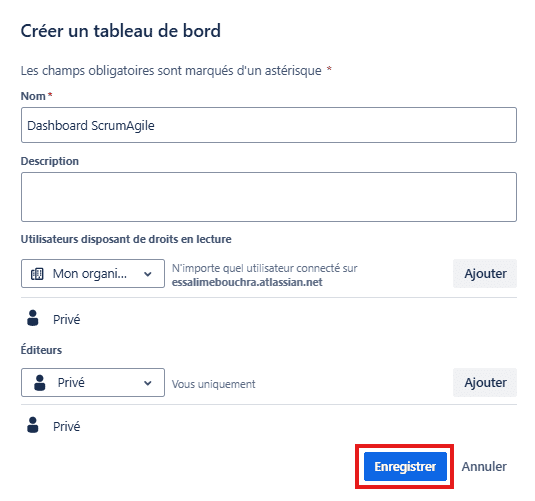
Task: Click the person icon beside Privé under viewers
Action: (x=33, y=318)
